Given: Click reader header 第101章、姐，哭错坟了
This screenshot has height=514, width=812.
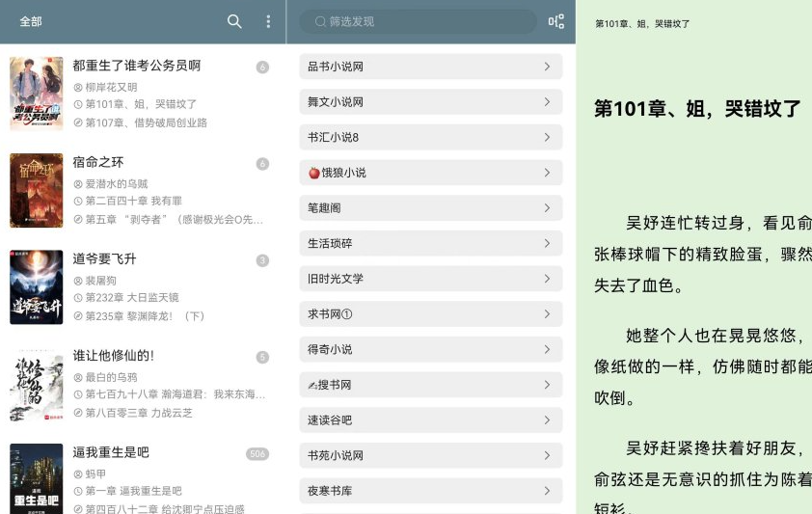Looking at the screenshot, I should tap(642, 23).
